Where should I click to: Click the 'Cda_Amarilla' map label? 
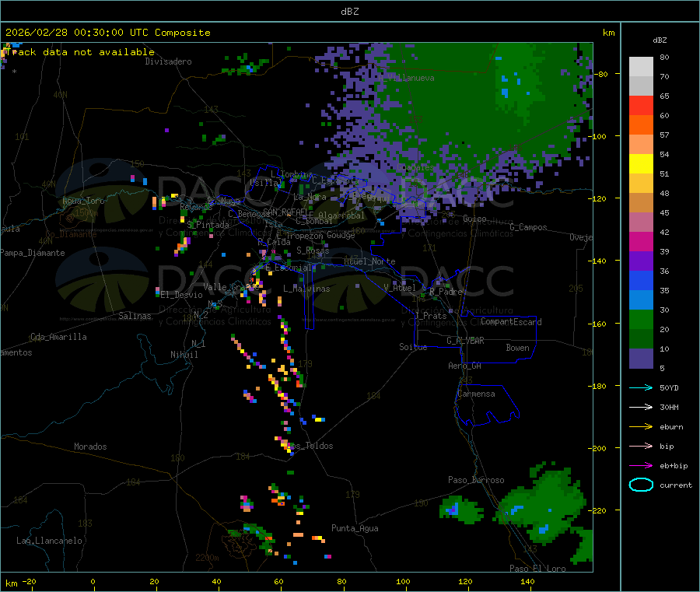tap(58, 337)
